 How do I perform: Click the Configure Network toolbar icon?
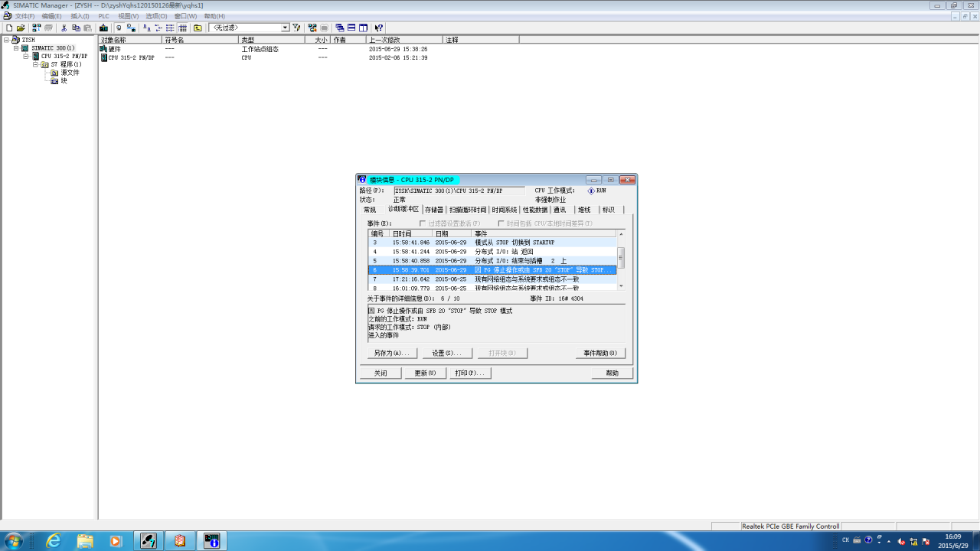click(312, 28)
